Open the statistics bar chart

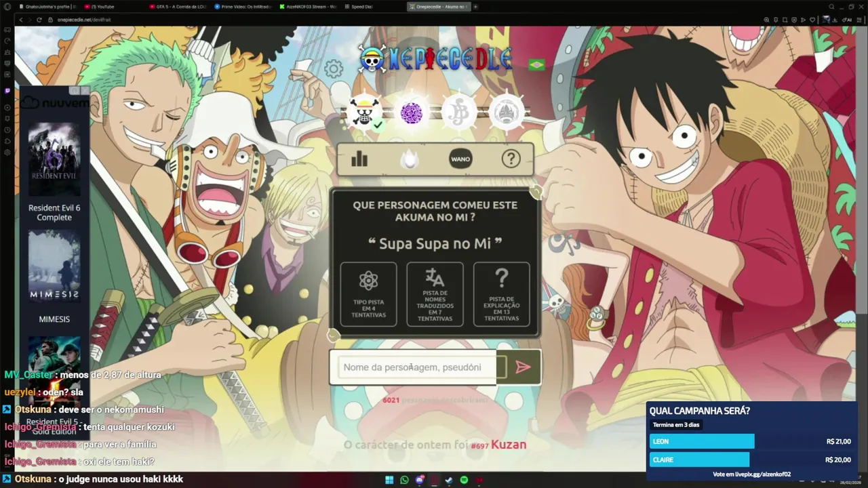pos(359,159)
